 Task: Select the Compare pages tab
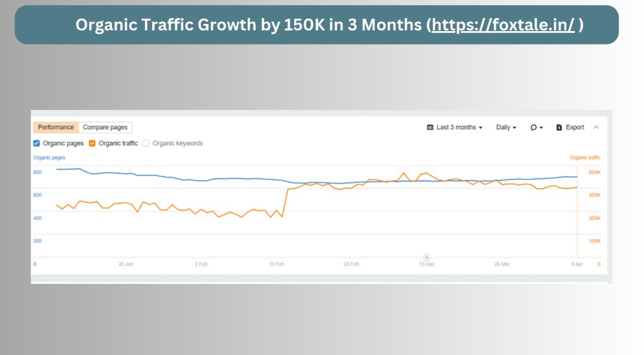coord(105,127)
